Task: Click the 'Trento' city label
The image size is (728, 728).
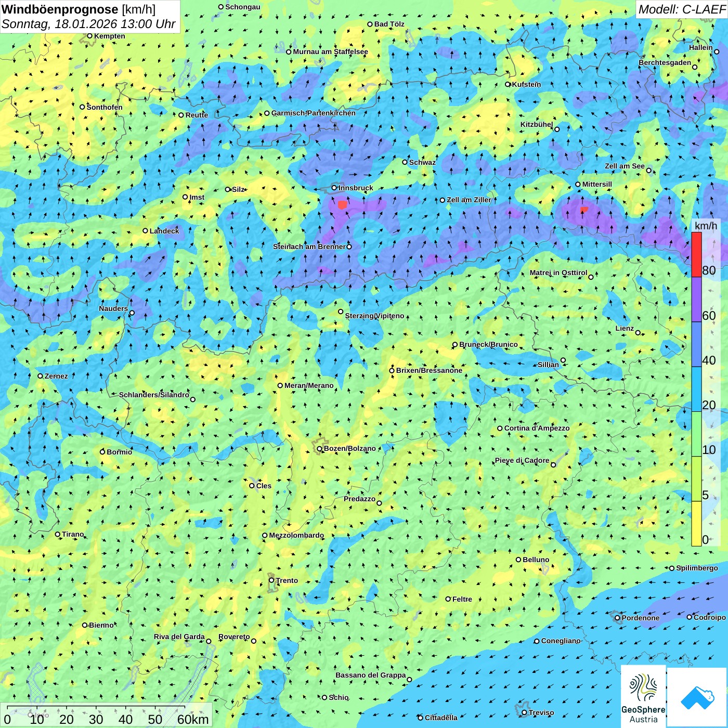Action: click(x=287, y=580)
